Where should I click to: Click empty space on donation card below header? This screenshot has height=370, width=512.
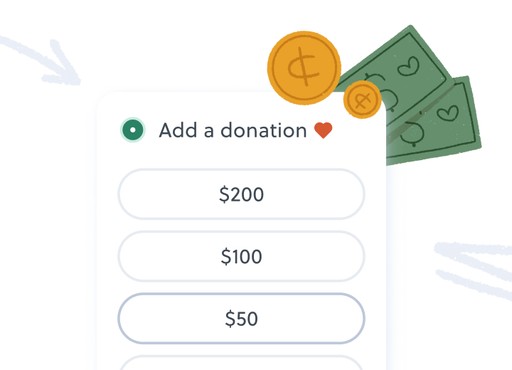tap(241, 155)
